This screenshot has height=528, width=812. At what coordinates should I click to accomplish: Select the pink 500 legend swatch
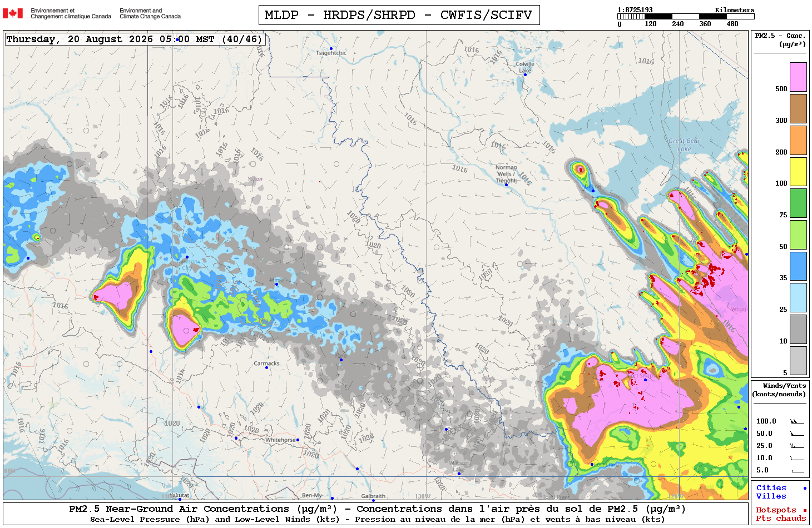pos(798,77)
